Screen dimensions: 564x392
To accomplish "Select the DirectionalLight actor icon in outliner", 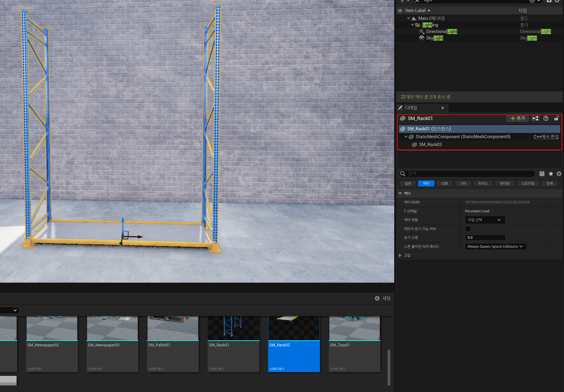I will coord(421,31).
